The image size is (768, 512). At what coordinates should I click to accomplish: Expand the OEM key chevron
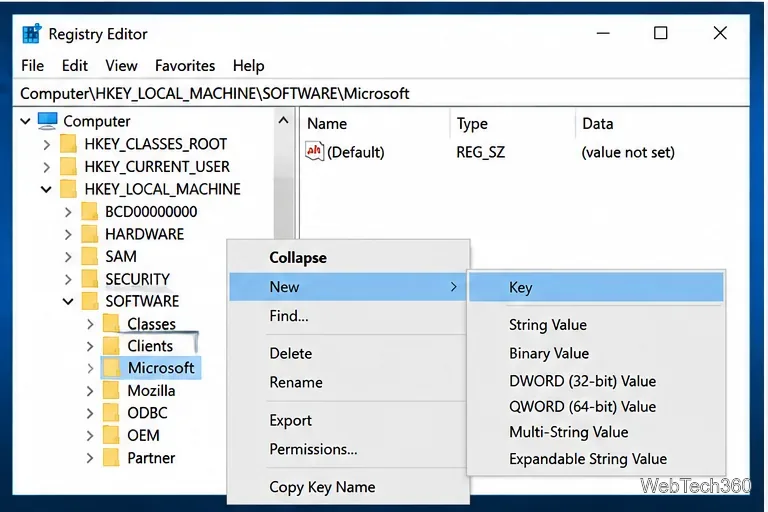(90, 436)
